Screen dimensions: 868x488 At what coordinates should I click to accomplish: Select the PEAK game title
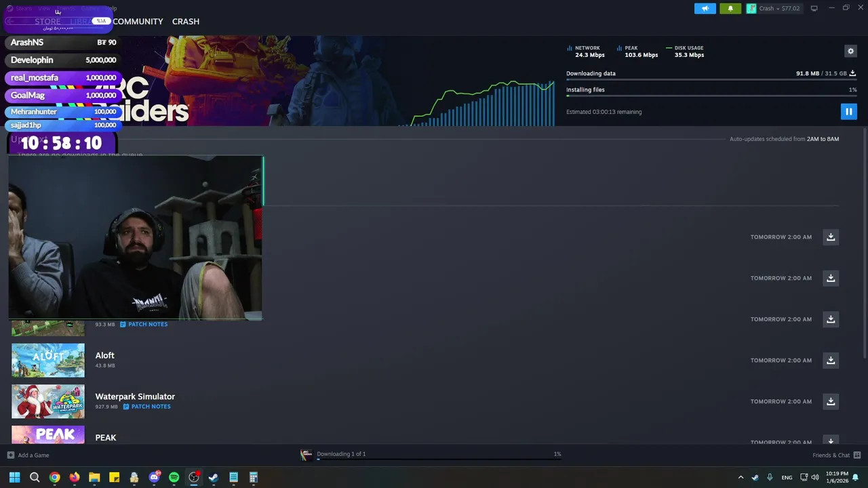click(106, 438)
